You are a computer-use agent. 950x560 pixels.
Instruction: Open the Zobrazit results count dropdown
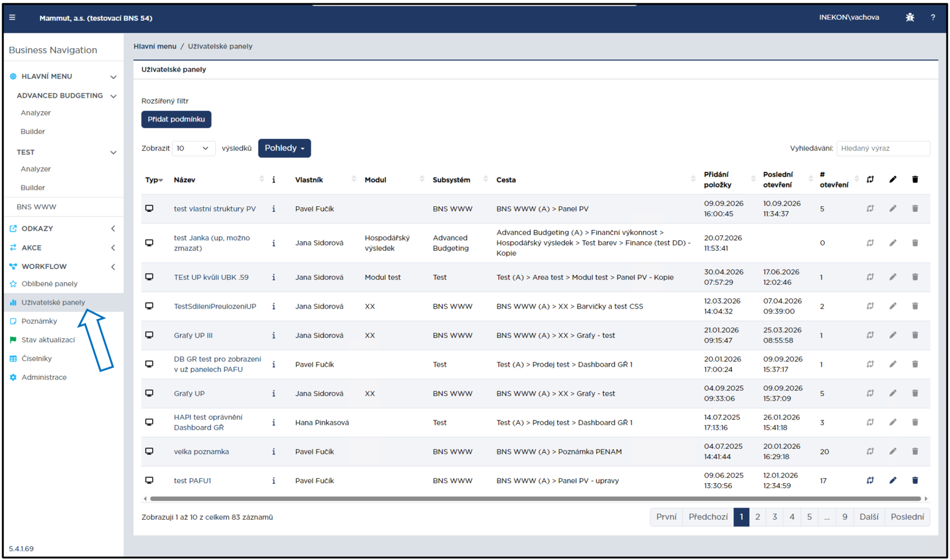193,148
